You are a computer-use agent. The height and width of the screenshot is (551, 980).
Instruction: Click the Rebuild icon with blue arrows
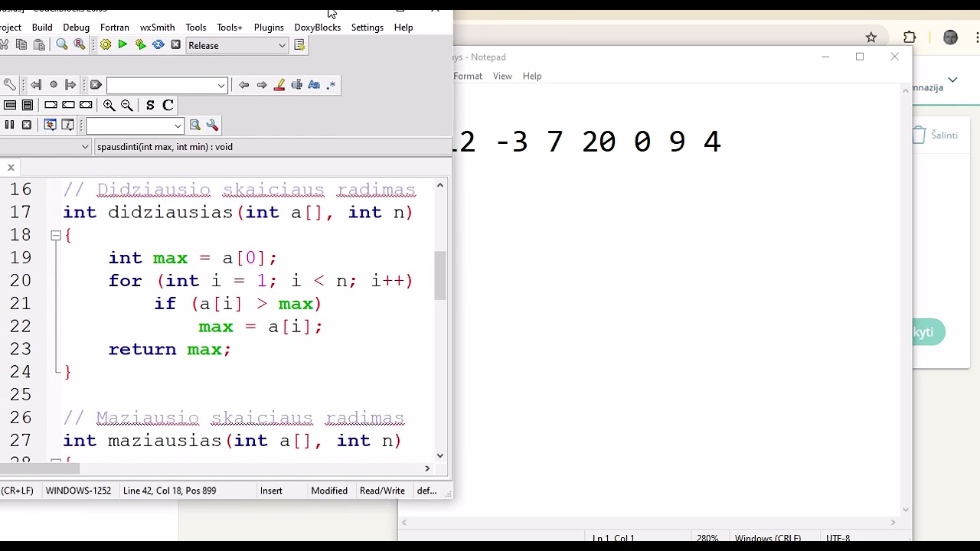(158, 45)
